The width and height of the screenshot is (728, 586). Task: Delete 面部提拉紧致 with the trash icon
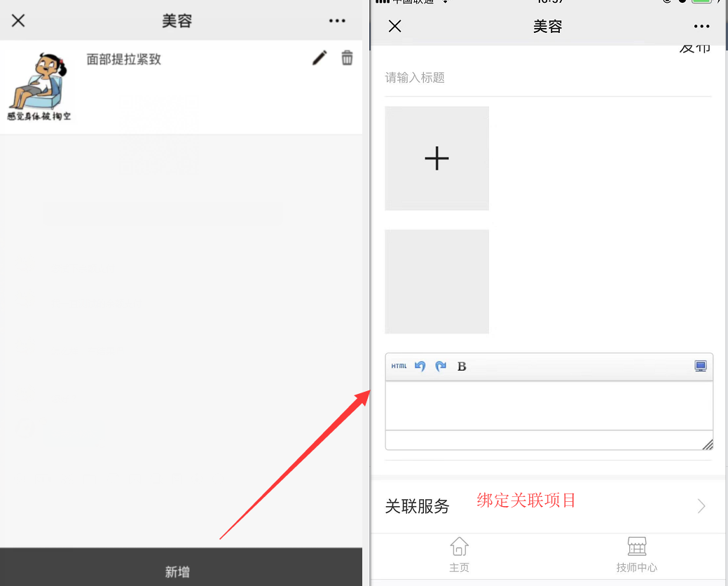point(347,58)
